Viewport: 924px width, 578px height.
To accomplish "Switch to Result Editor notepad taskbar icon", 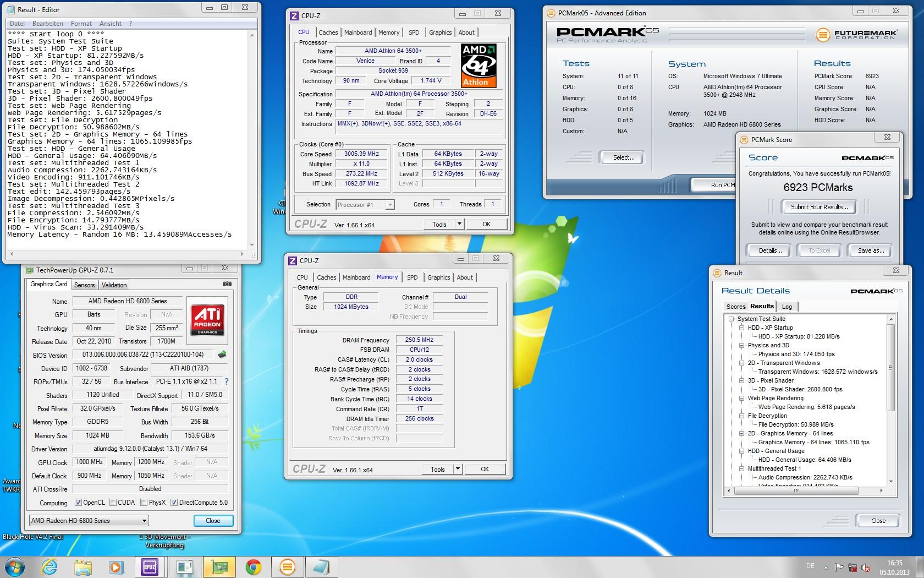I will click(321, 567).
